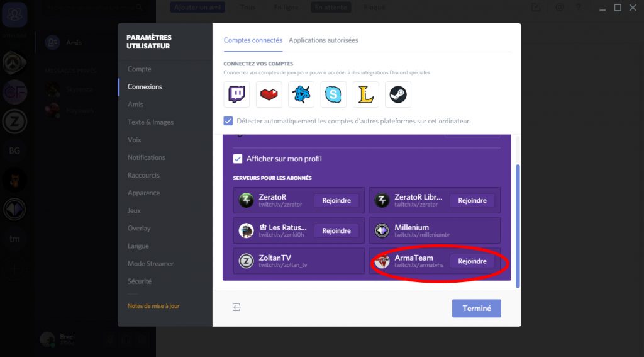Click the ZoltanTV server avatar
This screenshot has height=357, width=644.
click(x=246, y=261)
